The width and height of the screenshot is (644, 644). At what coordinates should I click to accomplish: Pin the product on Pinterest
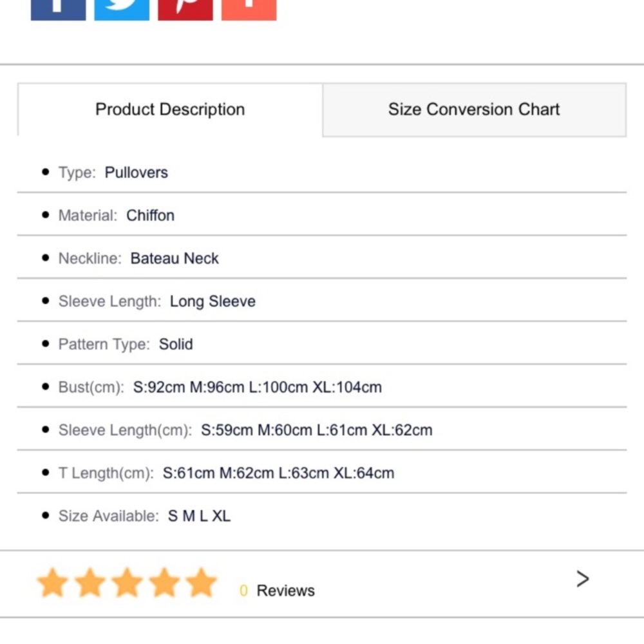click(185, 9)
